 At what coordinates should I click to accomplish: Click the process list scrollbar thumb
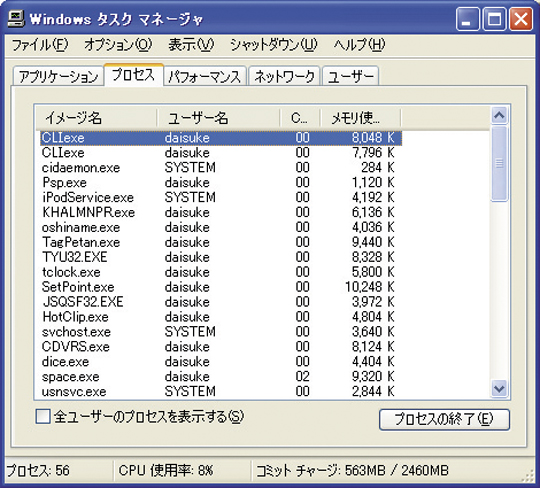(499, 164)
